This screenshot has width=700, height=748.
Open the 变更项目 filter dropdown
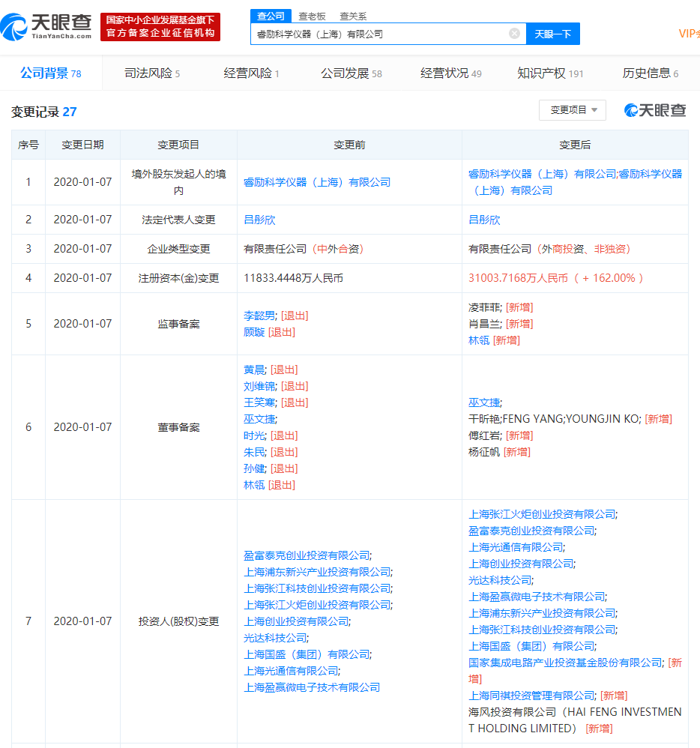point(573,110)
